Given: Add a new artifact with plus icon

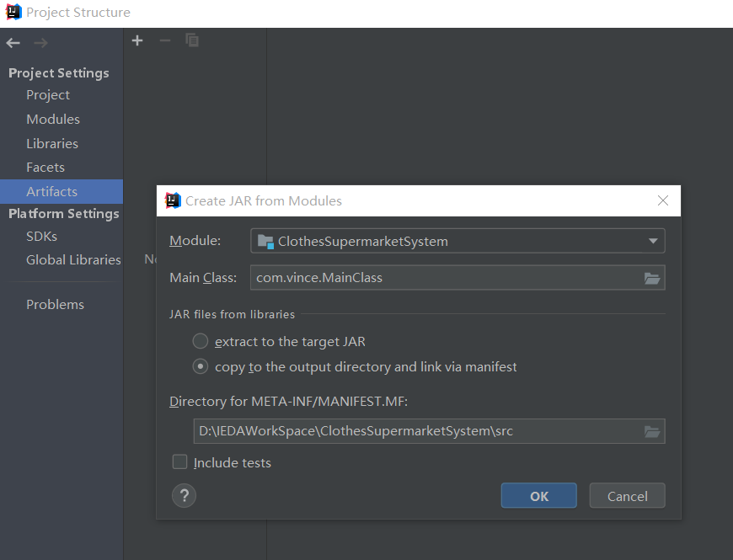Looking at the screenshot, I should coord(137,40).
